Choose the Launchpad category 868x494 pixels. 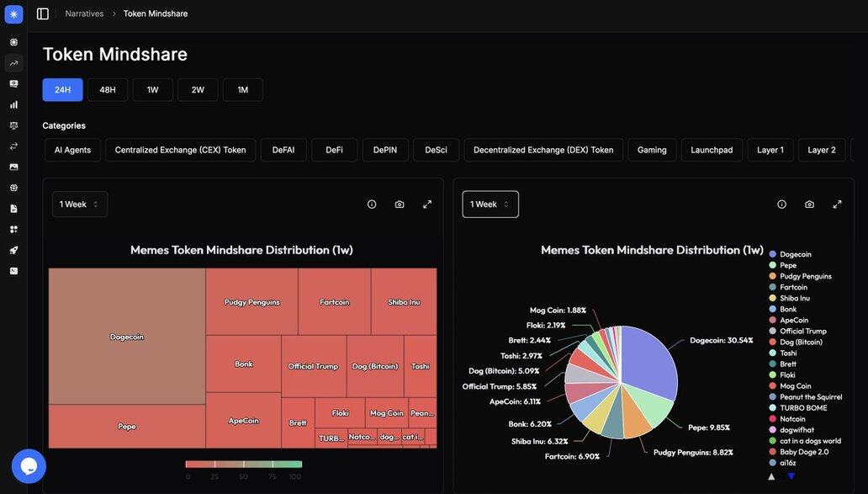point(712,150)
